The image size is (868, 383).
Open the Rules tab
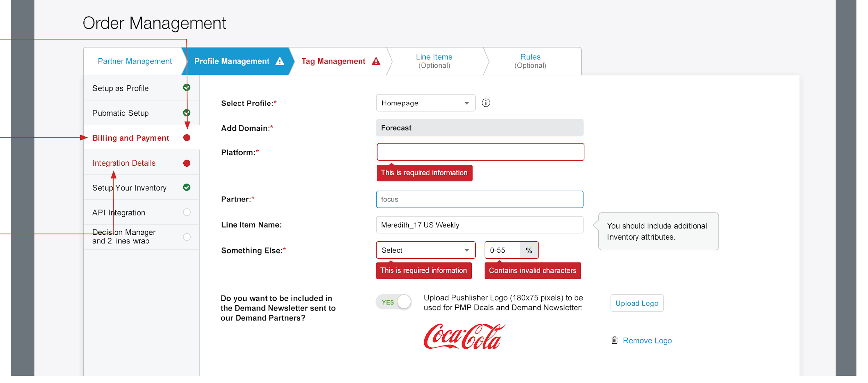pyautogui.click(x=531, y=61)
